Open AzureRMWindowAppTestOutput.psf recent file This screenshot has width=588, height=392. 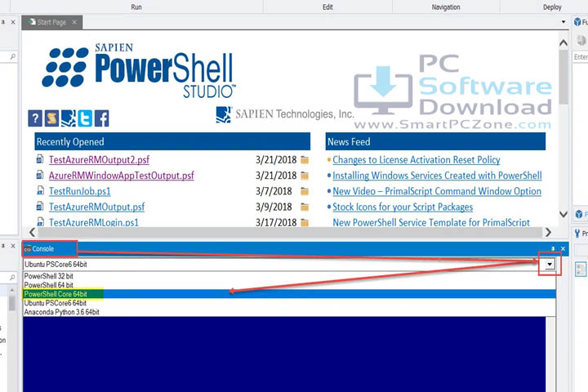[x=122, y=176]
